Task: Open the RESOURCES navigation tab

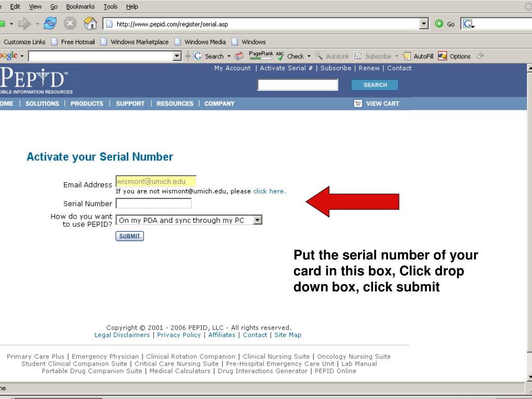Action: click(x=175, y=103)
